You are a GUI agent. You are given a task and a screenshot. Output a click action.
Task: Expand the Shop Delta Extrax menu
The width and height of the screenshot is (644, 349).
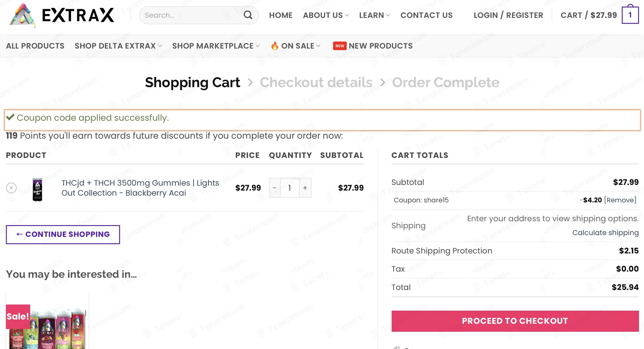[118, 46]
